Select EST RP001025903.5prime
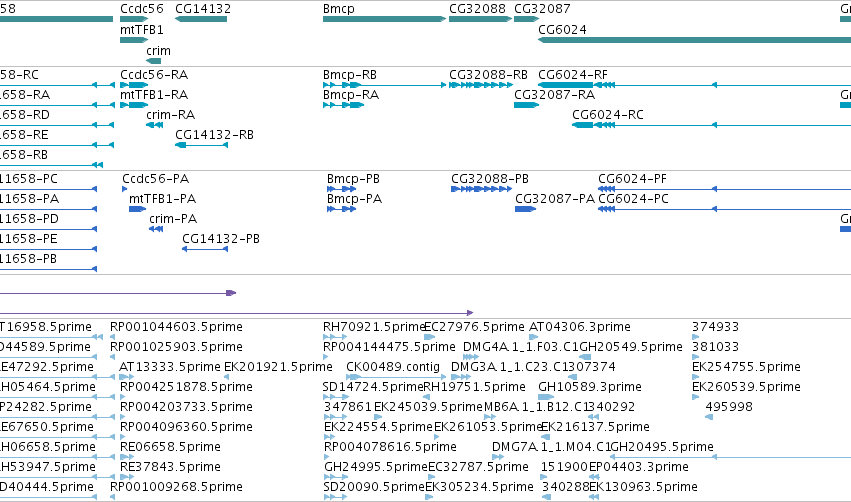Image resolution: width=851 pixels, height=502 pixels. (x=176, y=347)
